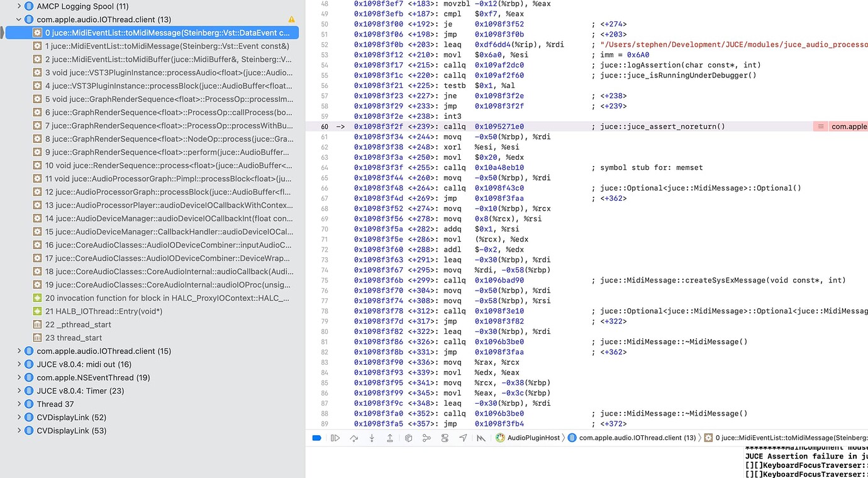
Task: Open the Debug View Hierarchy icon
Action: pos(409,438)
